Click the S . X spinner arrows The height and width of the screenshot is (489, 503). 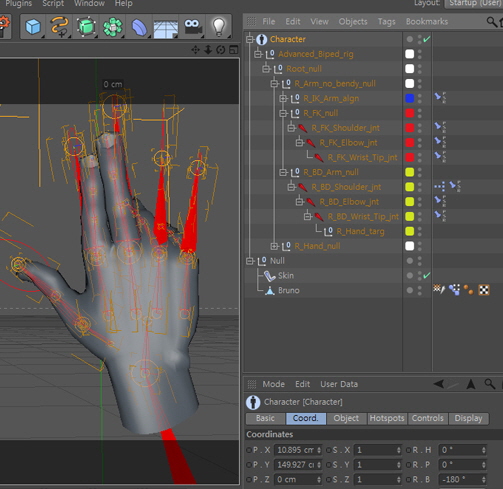[399, 450]
